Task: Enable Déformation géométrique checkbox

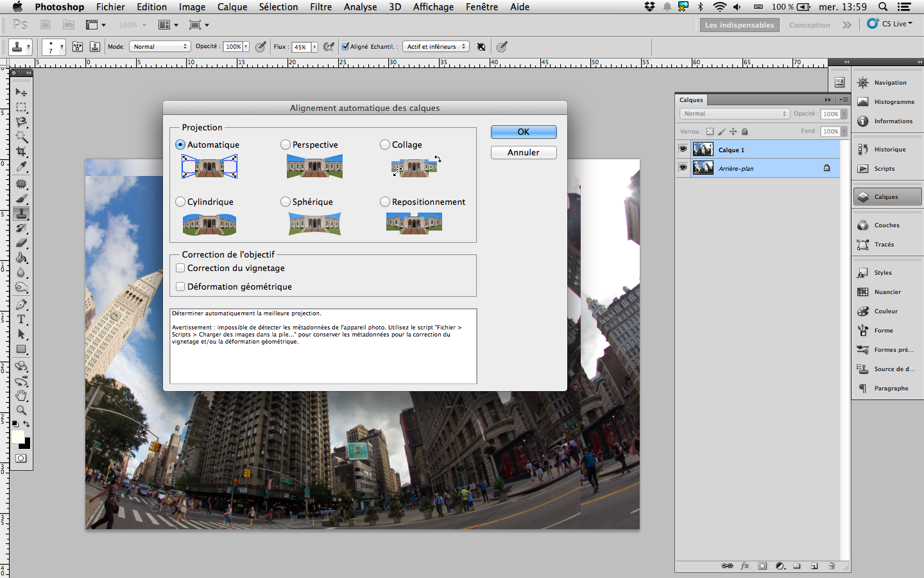Action: click(x=180, y=286)
